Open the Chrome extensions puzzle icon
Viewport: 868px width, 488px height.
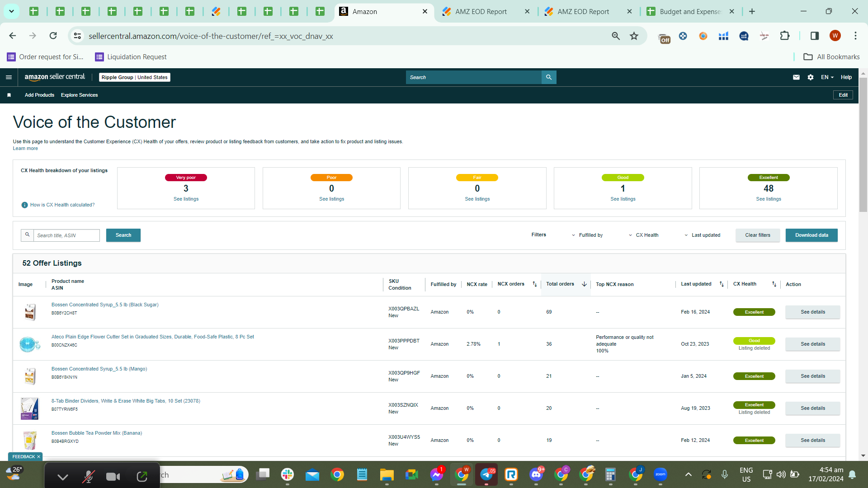[x=785, y=36]
